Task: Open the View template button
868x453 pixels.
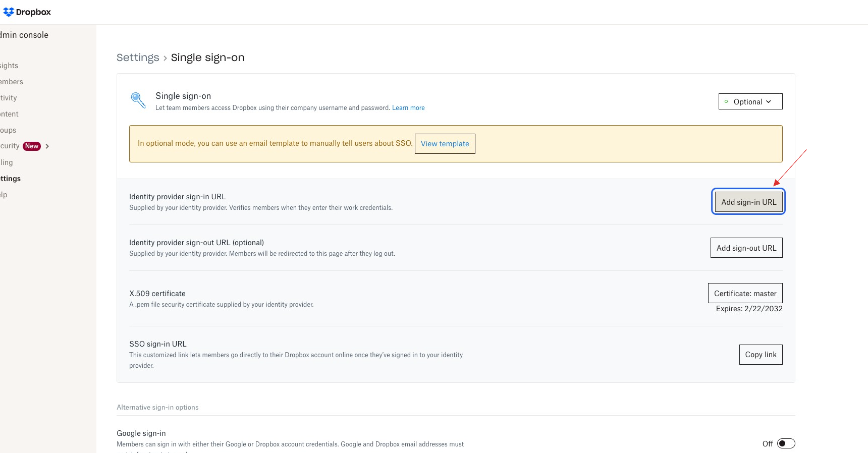Action: pos(445,144)
